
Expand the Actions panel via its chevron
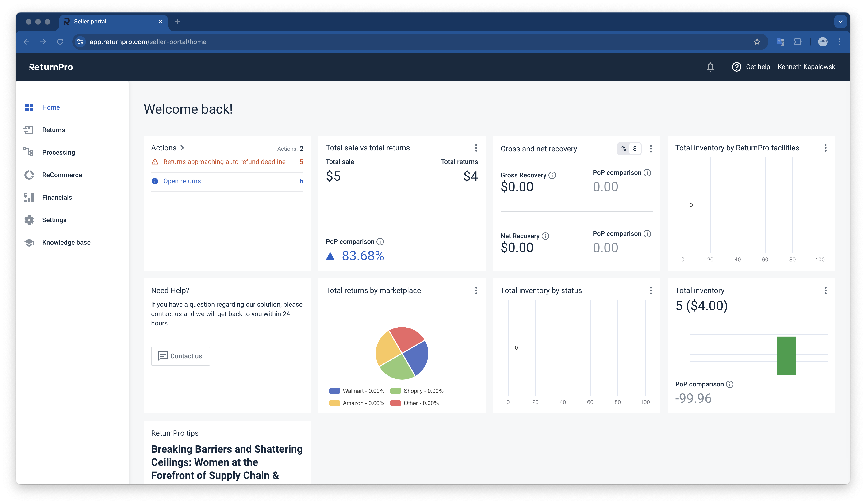(x=182, y=148)
